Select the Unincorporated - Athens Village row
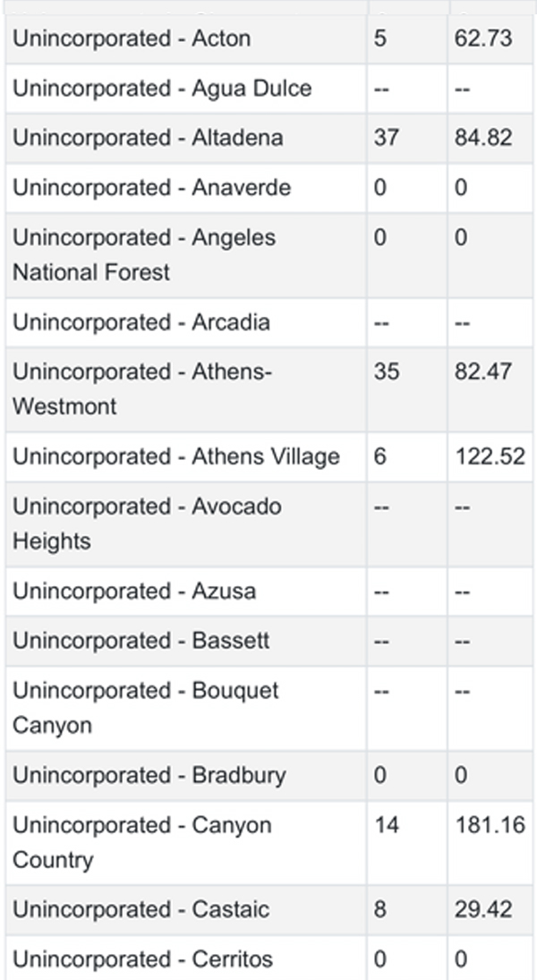Screen dimensions: 537x980 tap(176, 456)
